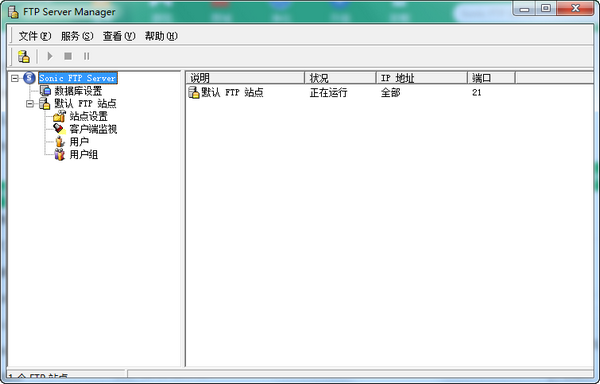Select the 用户 users node
The height and width of the screenshot is (384, 600).
click(x=79, y=142)
